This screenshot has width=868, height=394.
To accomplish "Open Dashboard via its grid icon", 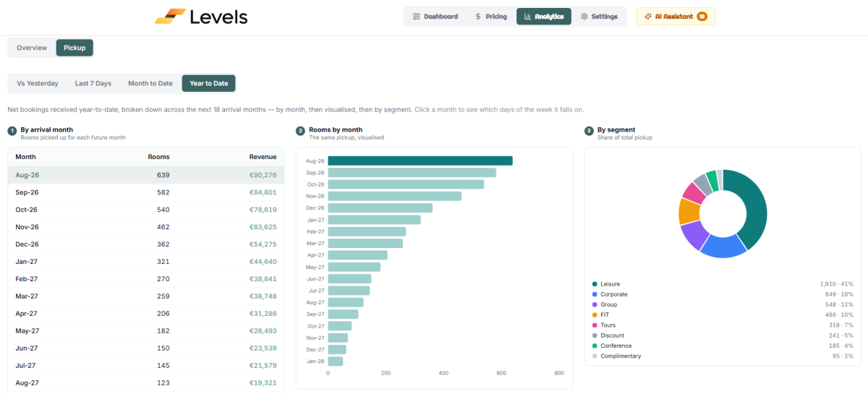I will (416, 16).
